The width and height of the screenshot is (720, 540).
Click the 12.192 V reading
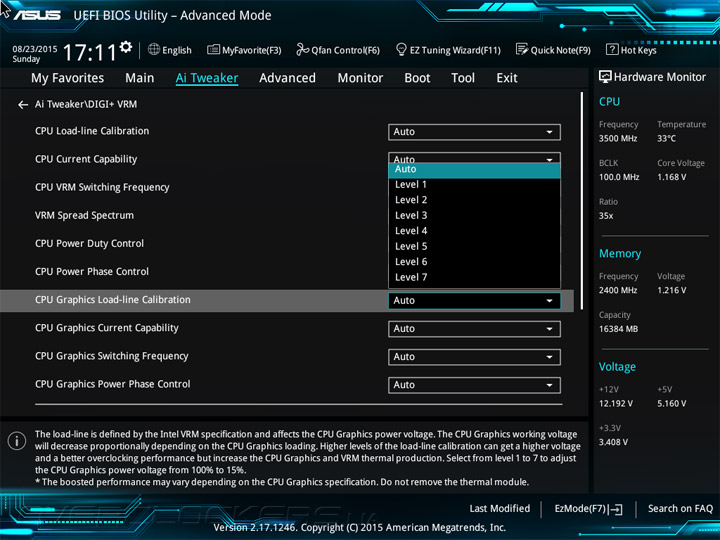click(616, 404)
